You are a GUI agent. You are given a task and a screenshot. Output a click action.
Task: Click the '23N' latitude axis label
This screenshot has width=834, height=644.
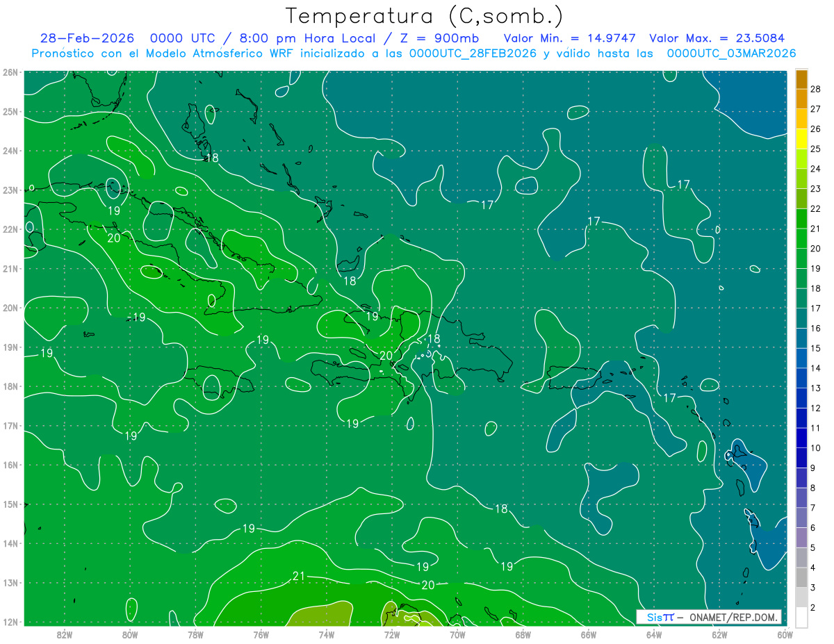[10, 190]
